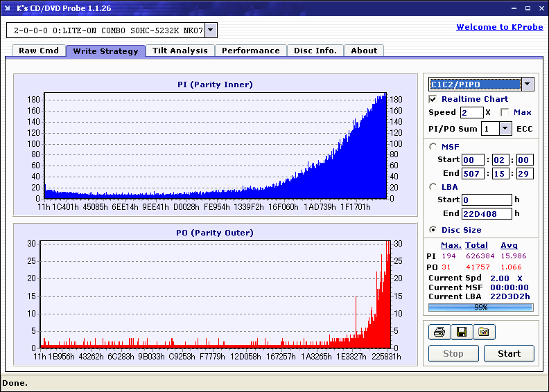The height and width of the screenshot is (392, 549).
Task: Go to the Disc Info. tab
Action: tap(315, 51)
